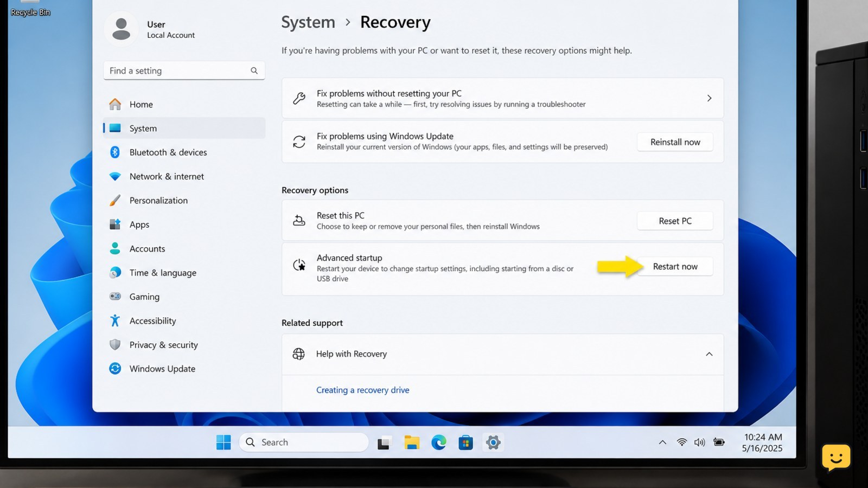The image size is (868, 488).
Task: Click the Help with Recovery globe icon
Action: [x=298, y=354]
